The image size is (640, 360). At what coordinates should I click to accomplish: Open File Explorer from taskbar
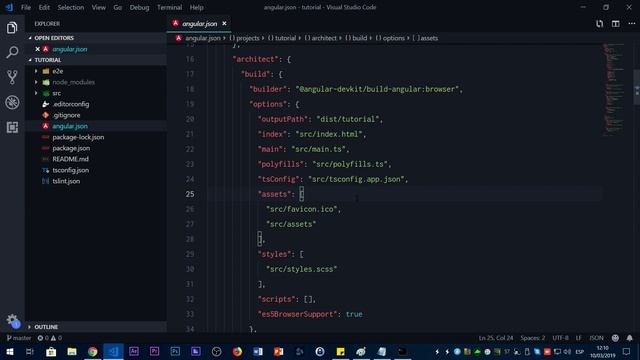click(72, 351)
